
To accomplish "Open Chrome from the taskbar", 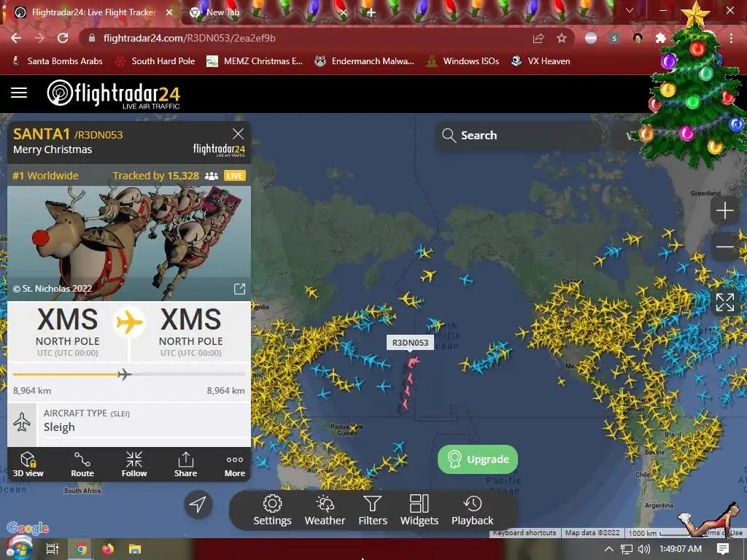I will 81,549.
